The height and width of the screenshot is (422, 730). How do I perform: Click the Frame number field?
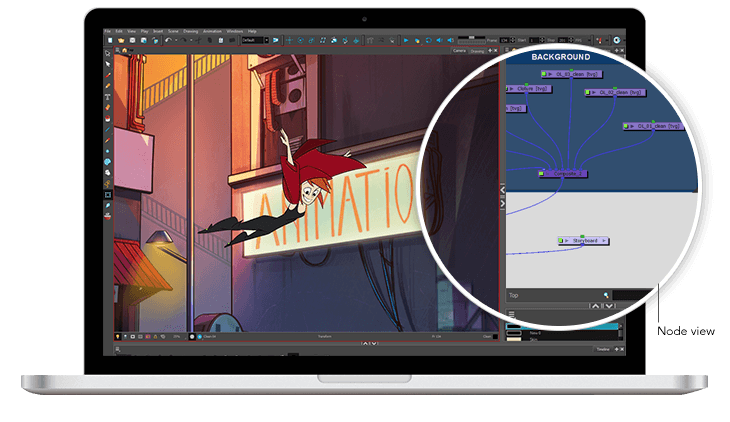[x=504, y=40]
